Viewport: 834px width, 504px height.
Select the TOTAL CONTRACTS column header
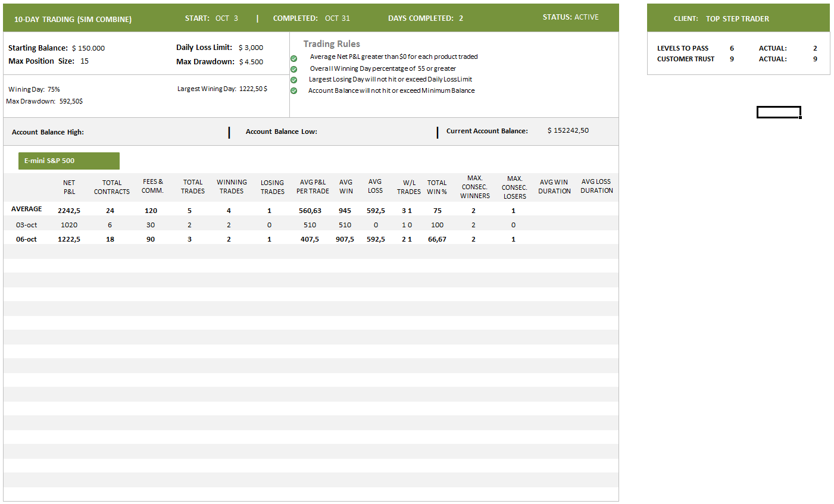pyautogui.click(x=112, y=187)
